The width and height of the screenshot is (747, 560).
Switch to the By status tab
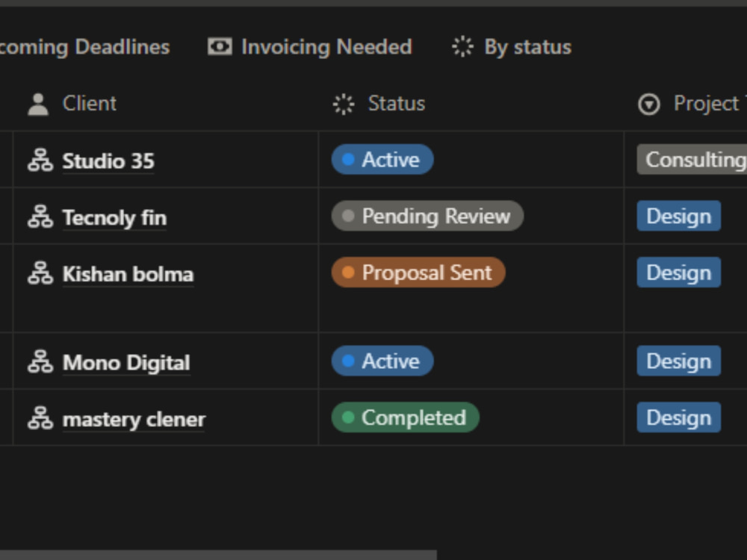click(x=511, y=47)
